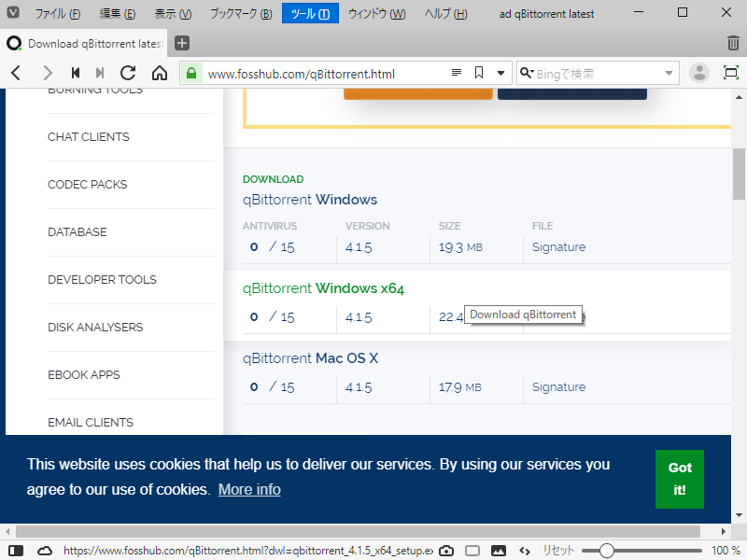Click the vertical scrollbar down arrow
The width and height of the screenshot is (747, 560).
tap(739, 515)
